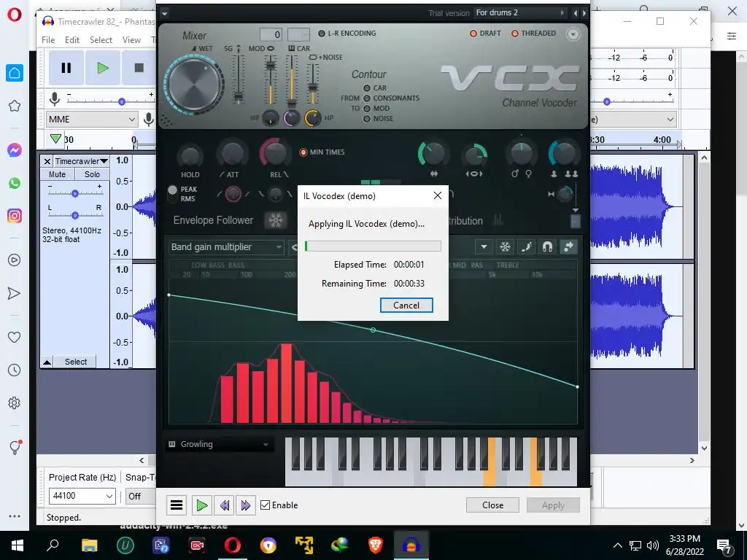Open the Audacity File menu
This screenshot has height=560, width=747.
pyautogui.click(x=48, y=40)
